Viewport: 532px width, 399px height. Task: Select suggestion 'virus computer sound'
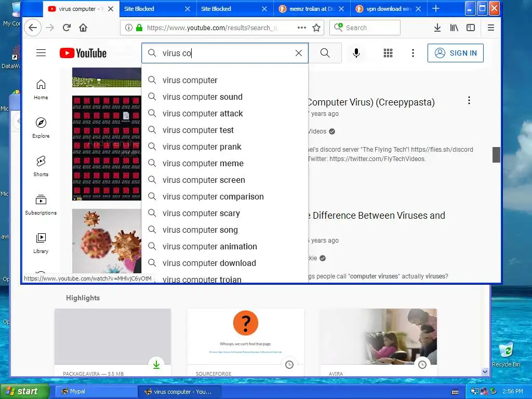(225, 97)
